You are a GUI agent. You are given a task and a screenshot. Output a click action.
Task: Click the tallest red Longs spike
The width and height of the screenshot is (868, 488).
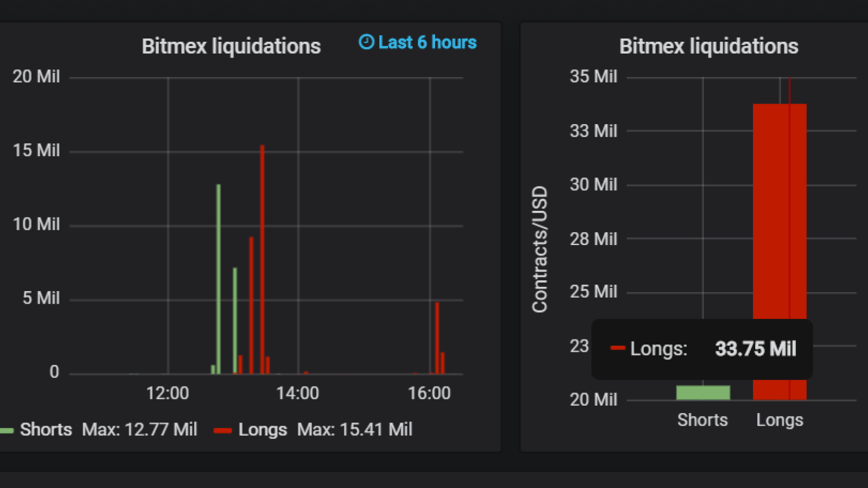point(262,259)
